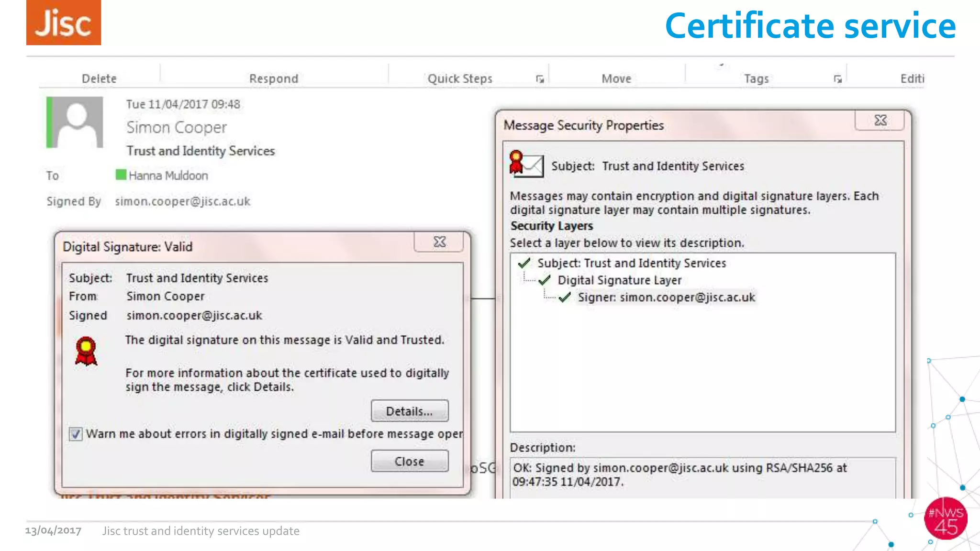Click the #NWS45 badge icon
Screen dimensions: 980x551
click(946, 519)
